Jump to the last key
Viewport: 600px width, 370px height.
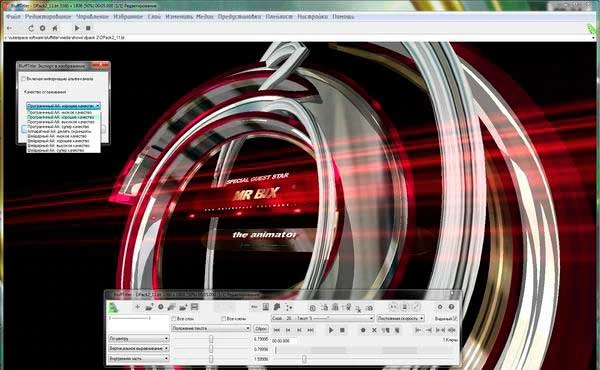311,330
